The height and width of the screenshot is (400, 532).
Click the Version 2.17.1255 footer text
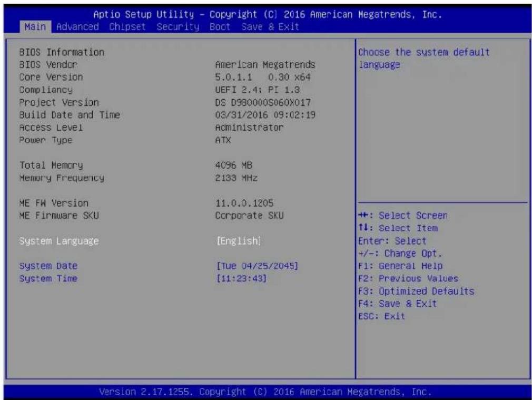pyautogui.click(x=265, y=392)
